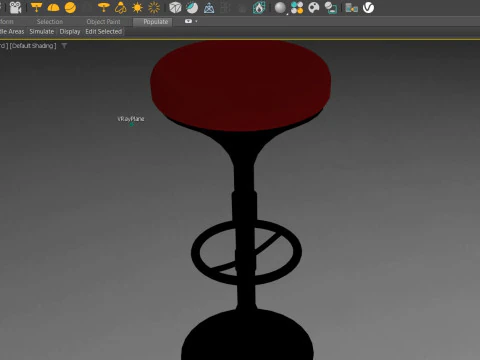
Task: Click the V-Ray volume grid fire icon
Action: (x=259, y=7)
